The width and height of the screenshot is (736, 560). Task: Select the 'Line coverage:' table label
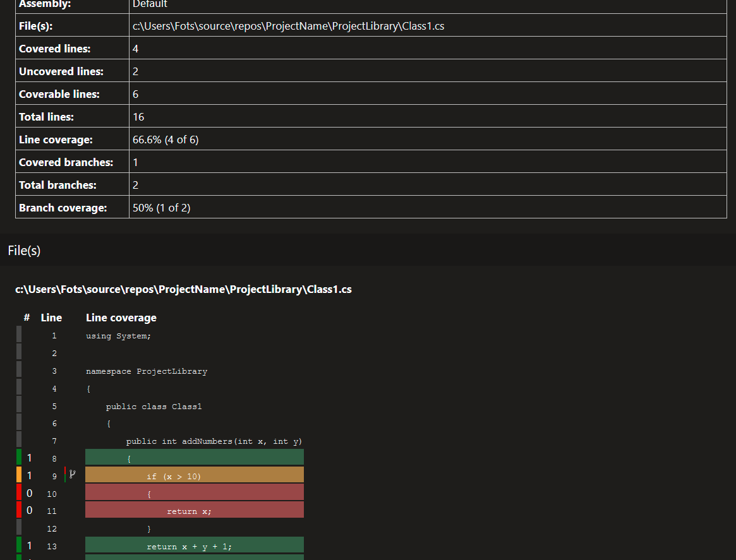(x=56, y=140)
